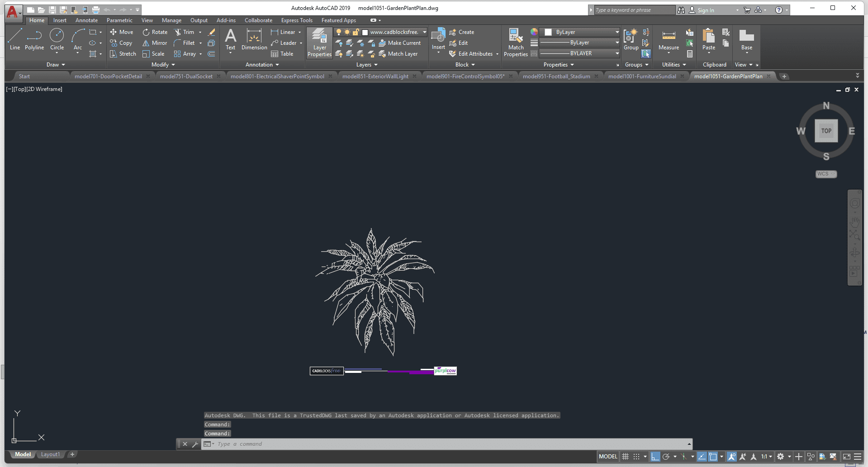The image size is (868, 467).
Task: Select the Circle tool
Action: 57,39
